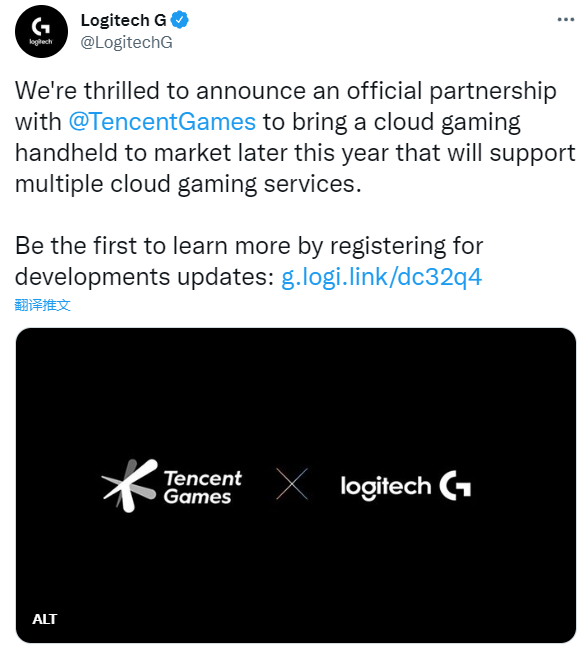Click the logitech wordmark in the image
The height and width of the screenshot is (649, 588).
[386, 487]
